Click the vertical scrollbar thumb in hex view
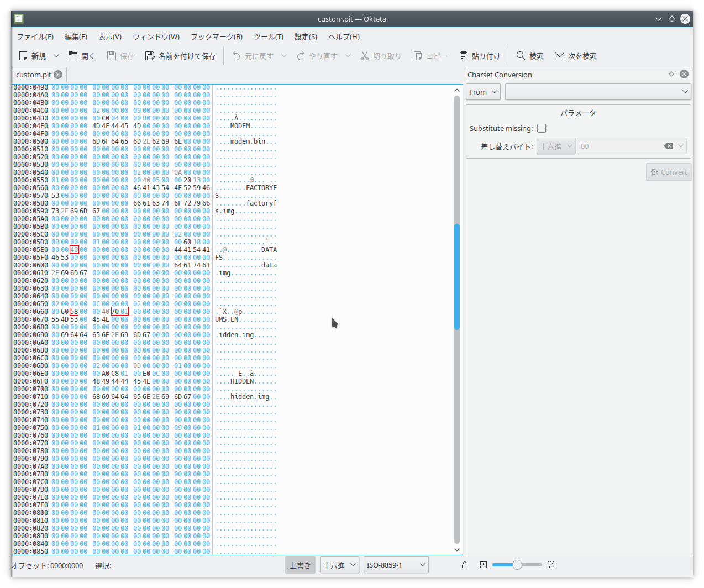Image resolution: width=704 pixels, height=588 pixels. coord(457,276)
